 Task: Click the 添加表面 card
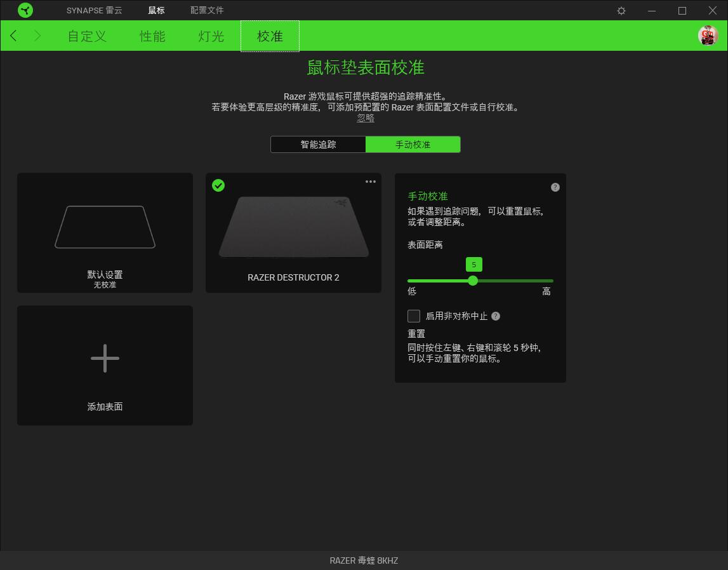(x=105, y=366)
